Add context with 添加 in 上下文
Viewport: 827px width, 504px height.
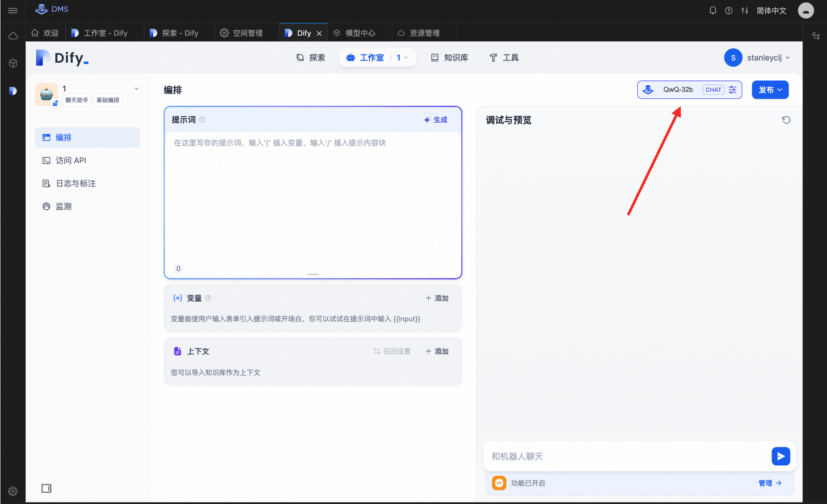(x=437, y=351)
